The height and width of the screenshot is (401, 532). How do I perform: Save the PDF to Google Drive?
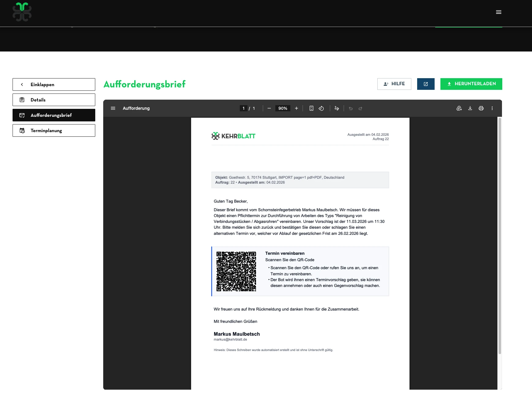(x=459, y=108)
